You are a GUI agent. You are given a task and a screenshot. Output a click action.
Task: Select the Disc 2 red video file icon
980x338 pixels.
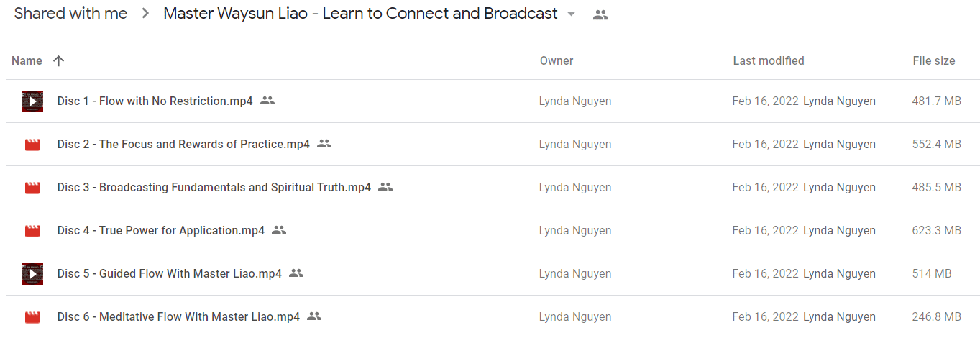click(32, 145)
